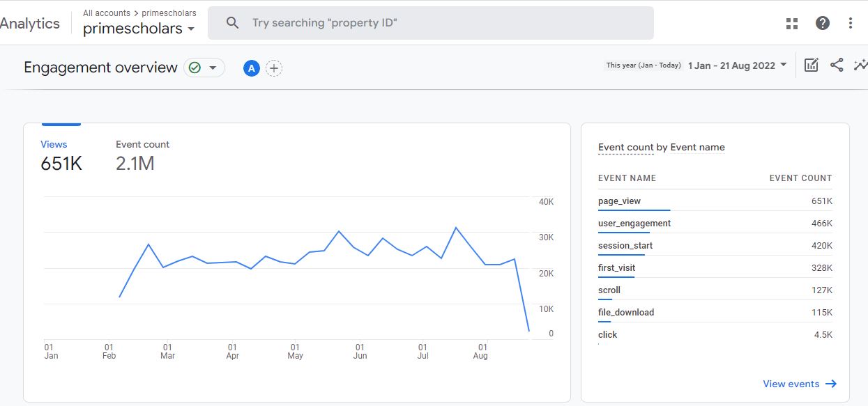Click the July peak on the line chart

455,228
